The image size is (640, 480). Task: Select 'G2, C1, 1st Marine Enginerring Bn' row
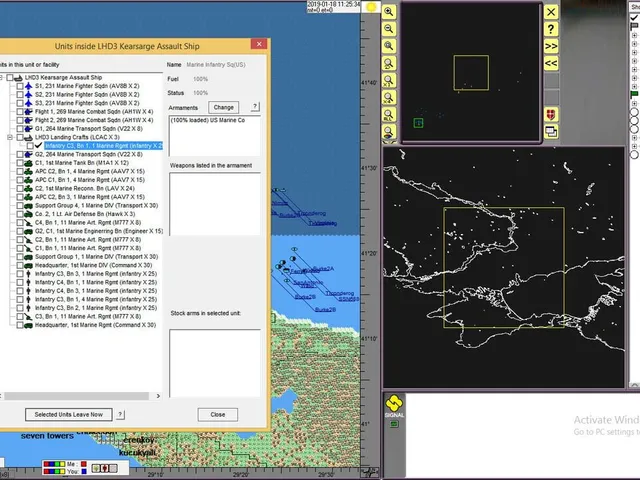(99, 231)
